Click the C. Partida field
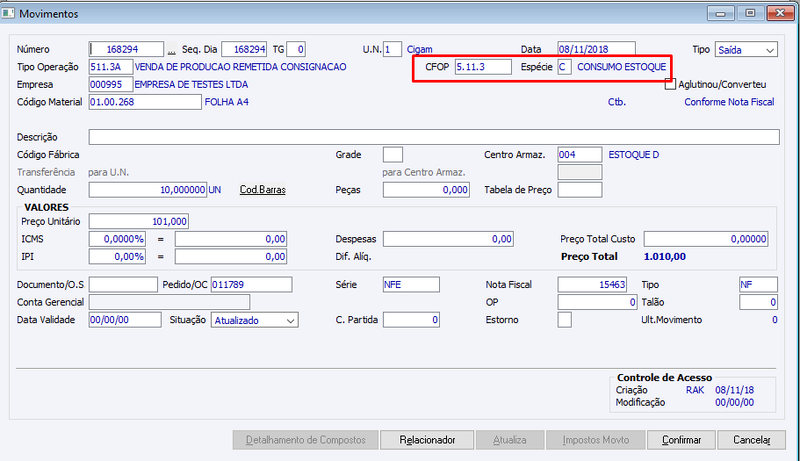Screen dimensions: 800x461 [411, 320]
